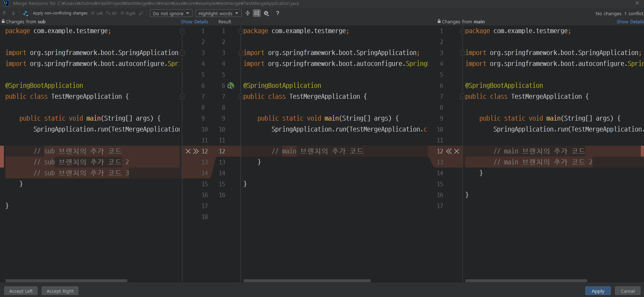Click the Collapse unchanged fragments icon

click(x=248, y=13)
